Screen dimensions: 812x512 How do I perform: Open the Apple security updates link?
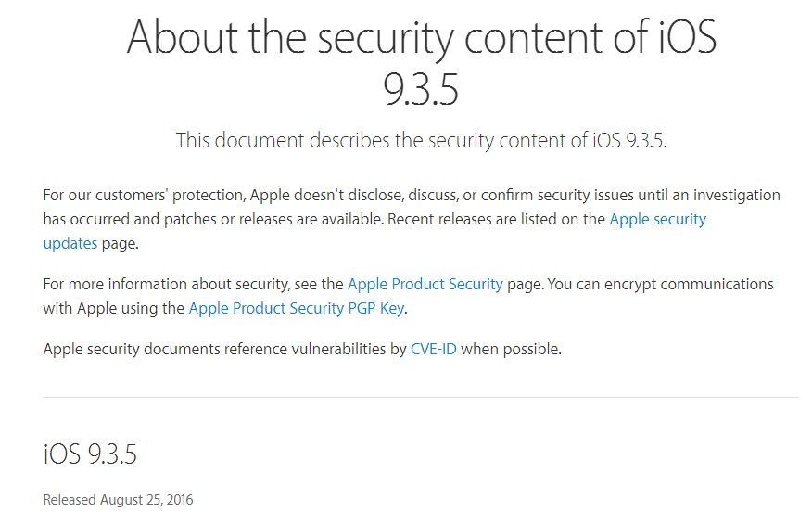(657, 220)
